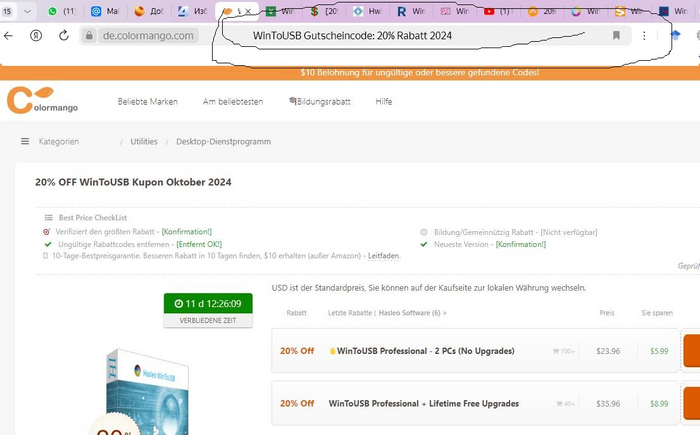
Task: Switch to the Изб tab
Action: (193, 11)
